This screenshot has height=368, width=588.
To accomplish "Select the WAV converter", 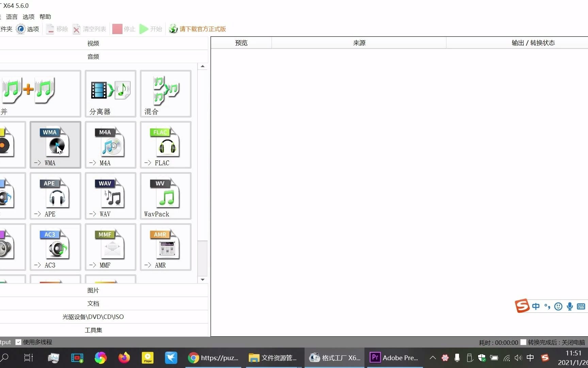I will click(110, 196).
